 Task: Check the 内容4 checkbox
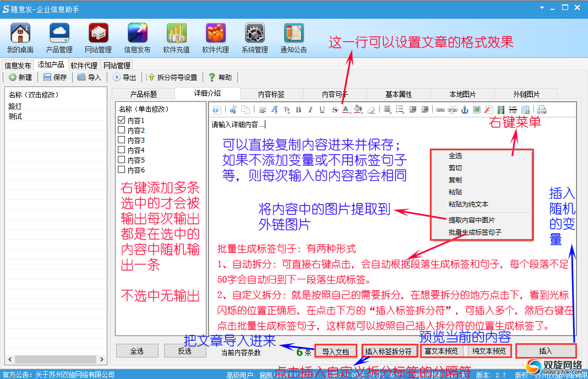point(121,150)
